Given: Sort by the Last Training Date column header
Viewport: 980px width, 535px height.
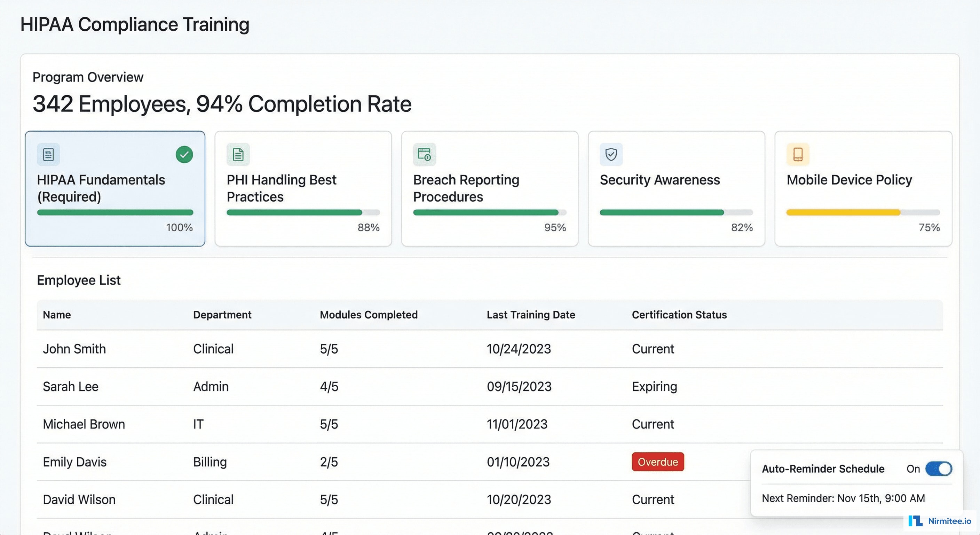Looking at the screenshot, I should [530, 315].
